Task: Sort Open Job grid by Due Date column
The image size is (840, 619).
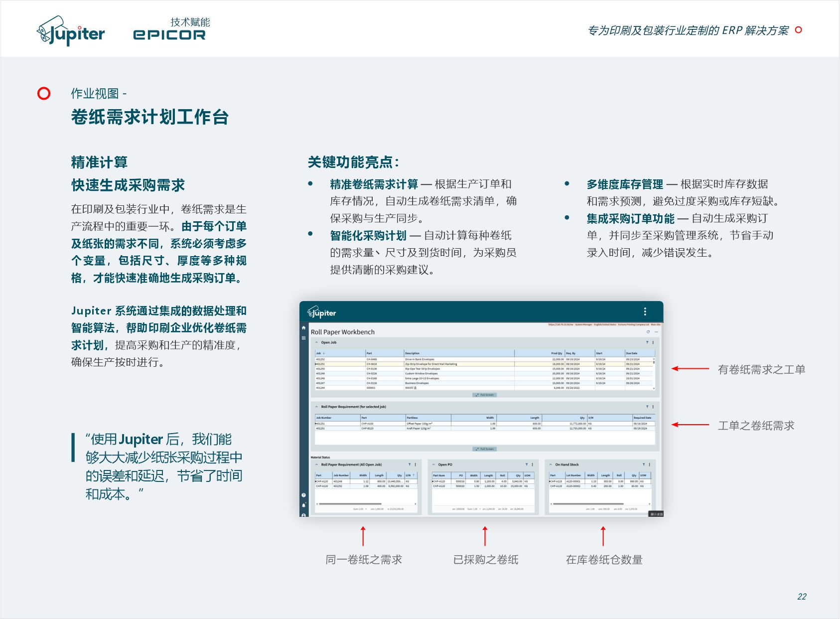Action: [x=639, y=353]
